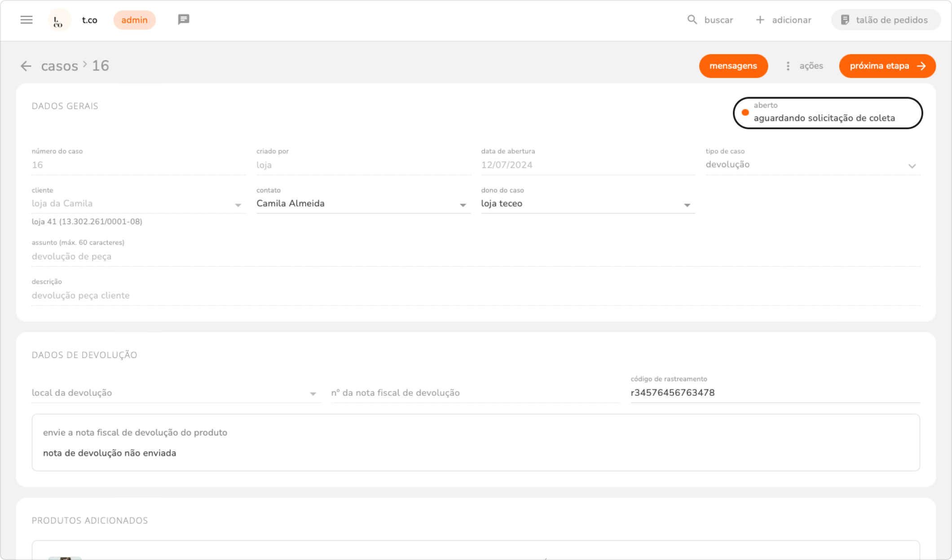
Task: Open the ações three-dot menu
Action: 788,66
